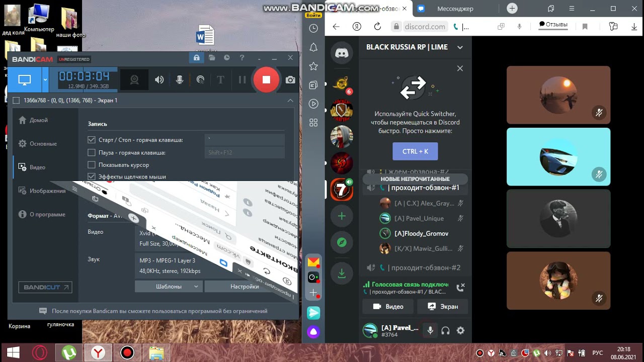This screenshot has width=644, height=362.
Task: Enable Показывать курсор checkbox
Action: pos(91,165)
